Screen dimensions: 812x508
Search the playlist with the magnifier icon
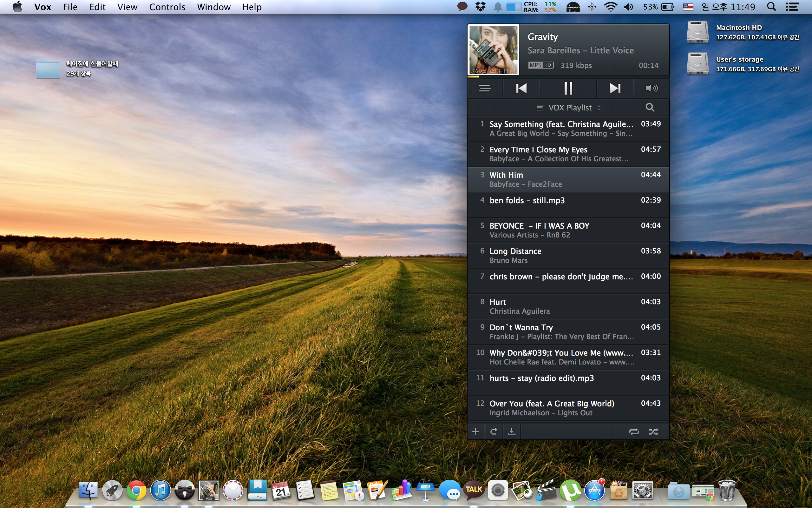click(x=650, y=108)
